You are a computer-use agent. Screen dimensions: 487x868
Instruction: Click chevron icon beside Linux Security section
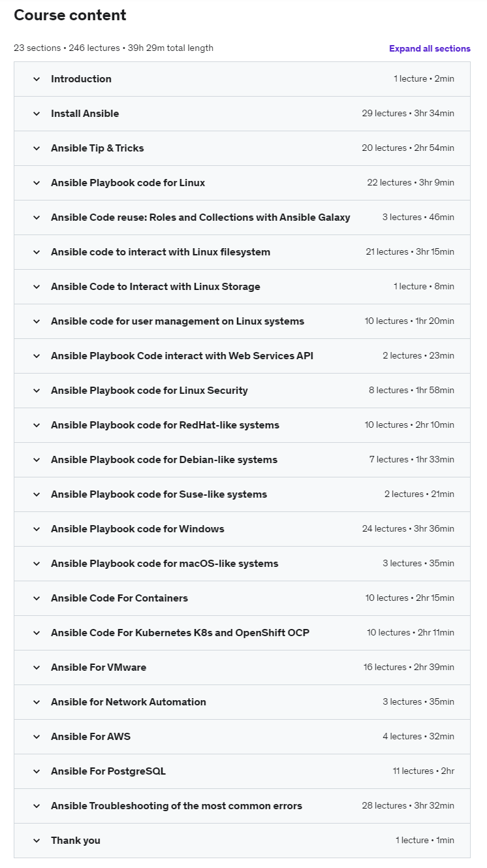(37, 391)
